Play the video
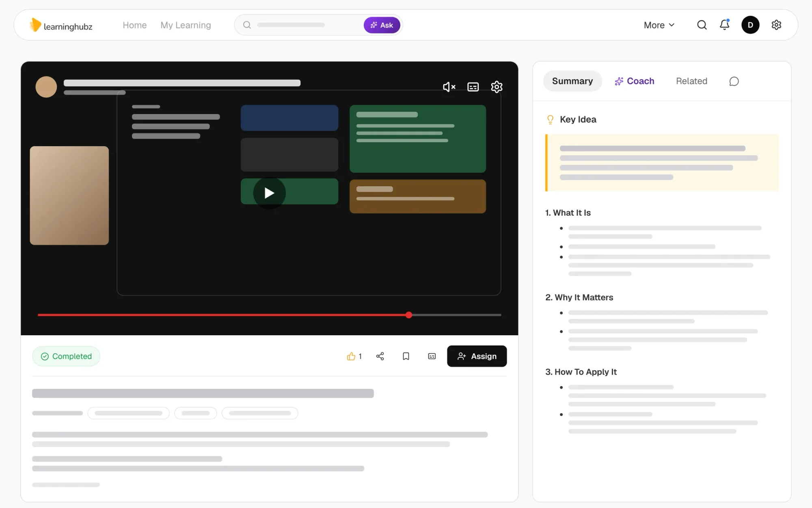 click(269, 193)
